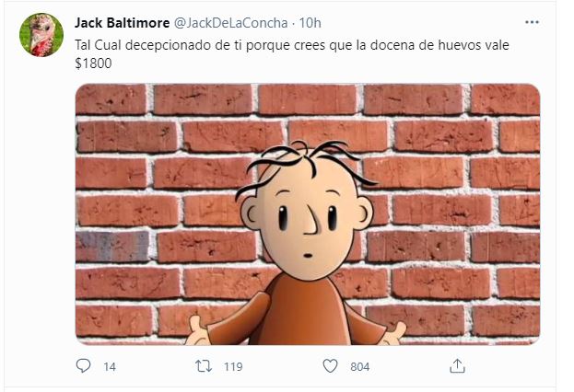574x392 pixels.
Task: View the 14 replies count
Action: [x=110, y=367]
